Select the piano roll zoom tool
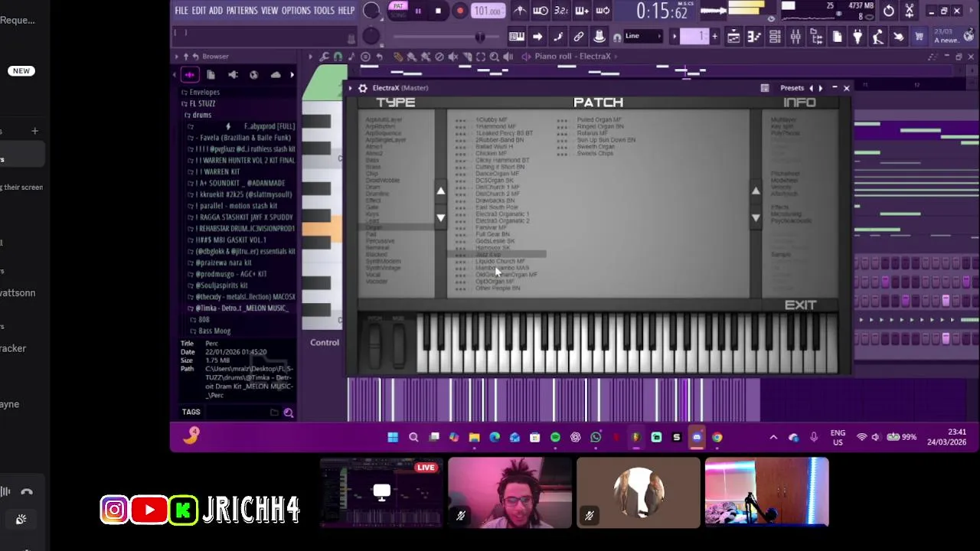The image size is (980, 551). pos(494,57)
